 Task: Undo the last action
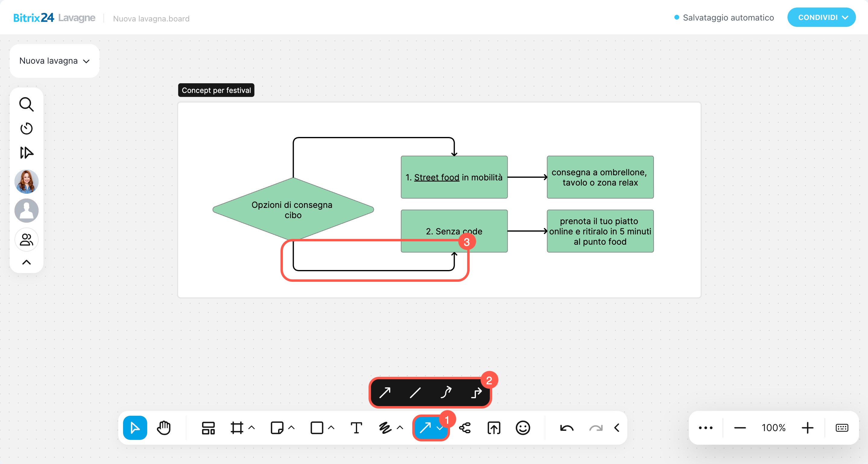566,428
